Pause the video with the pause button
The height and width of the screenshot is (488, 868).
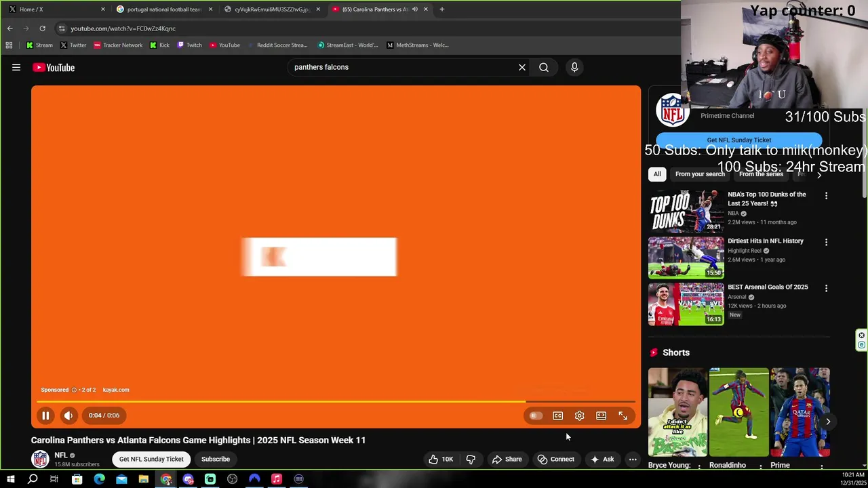(x=45, y=415)
